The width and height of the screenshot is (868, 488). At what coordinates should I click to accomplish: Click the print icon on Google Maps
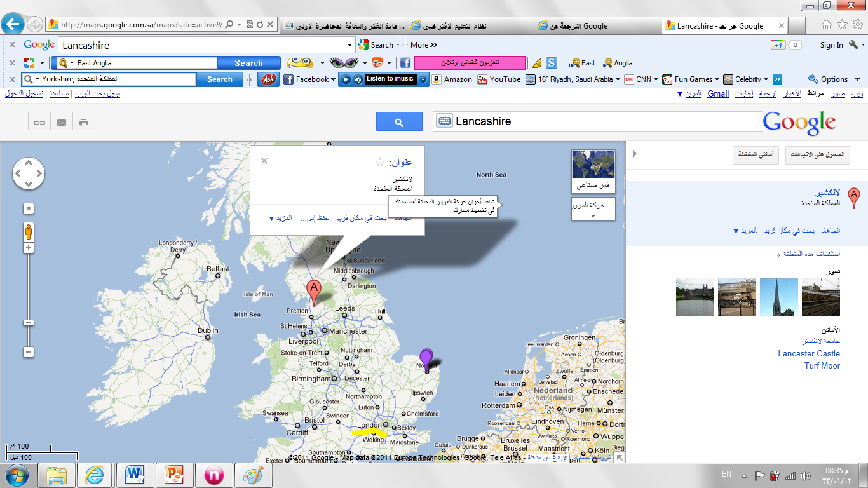pos(84,122)
